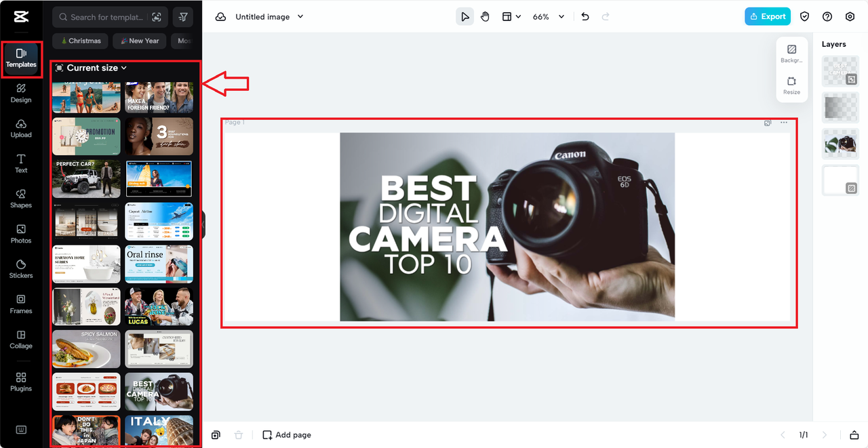Choose the Italy template
This screenshot has width=868, height=448.
pyautogui.click(x=159, y=430)
